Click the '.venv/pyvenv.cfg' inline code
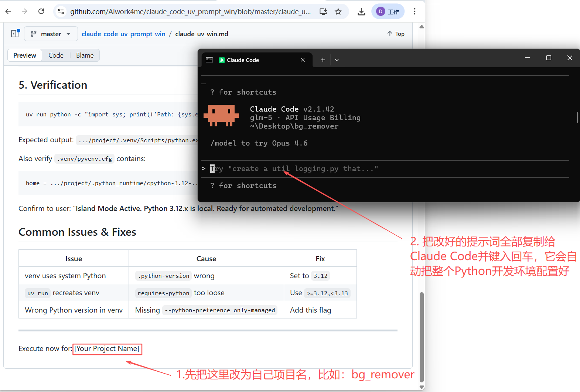 tap(84, 158)
